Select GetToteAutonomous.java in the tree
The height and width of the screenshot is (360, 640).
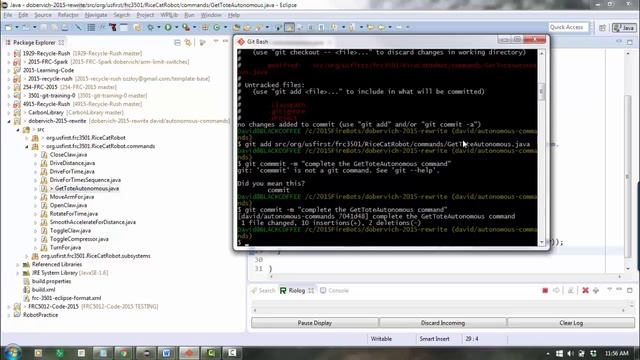click(87, 189)
